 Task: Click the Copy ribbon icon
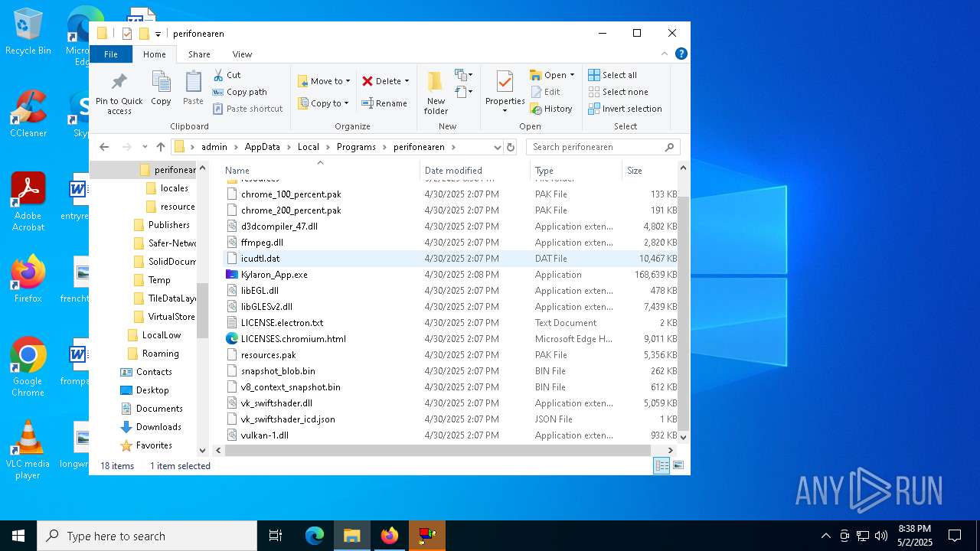161,88
